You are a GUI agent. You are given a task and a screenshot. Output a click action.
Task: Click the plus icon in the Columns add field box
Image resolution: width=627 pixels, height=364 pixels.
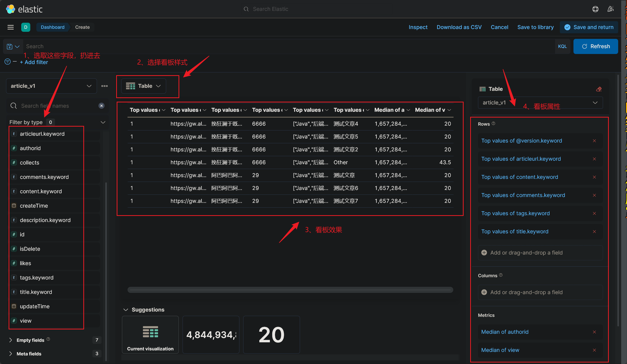pyautogui.click(x=484, y=292)
